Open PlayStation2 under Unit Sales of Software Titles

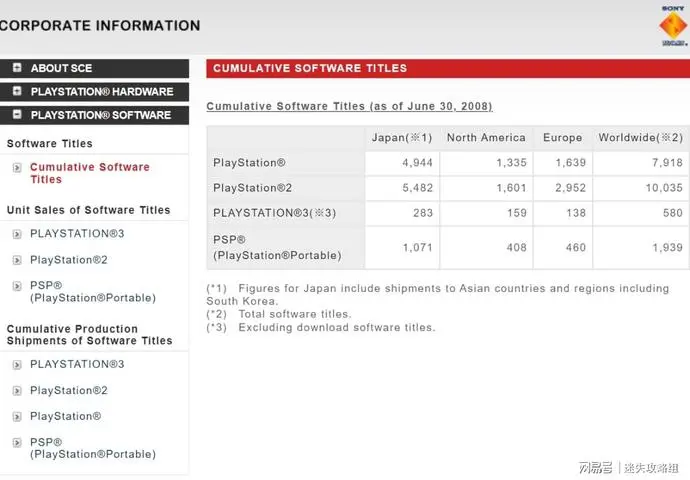click(x=69, y=260)
